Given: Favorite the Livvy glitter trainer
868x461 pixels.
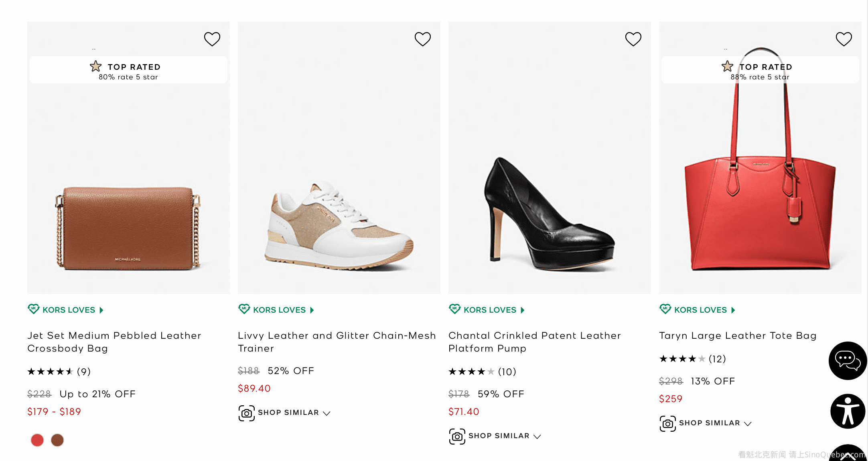Looking at the screenshot, I should click(422, 39).
